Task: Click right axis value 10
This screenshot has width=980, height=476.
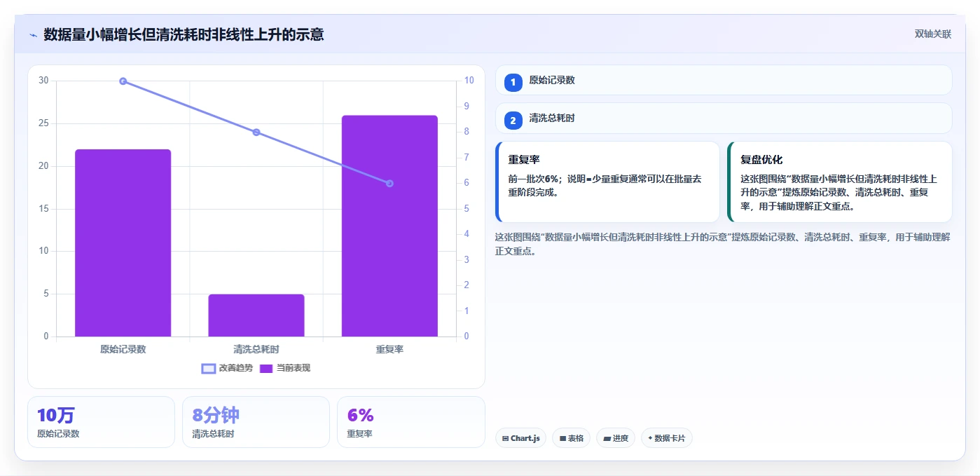Action: click(469, 81)
